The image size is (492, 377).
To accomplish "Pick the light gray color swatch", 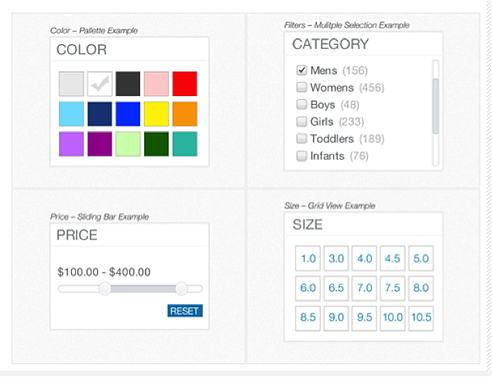I will coord(71,84).
